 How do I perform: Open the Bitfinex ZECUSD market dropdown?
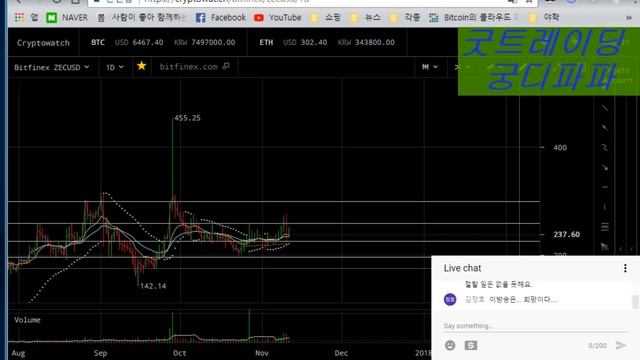pyautogui.click(x=51, y=67)
